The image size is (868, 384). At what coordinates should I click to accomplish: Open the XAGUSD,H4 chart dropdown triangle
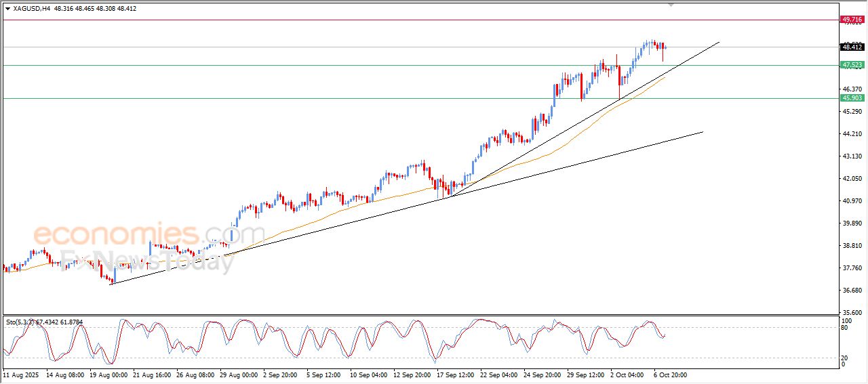pos(7,9)
